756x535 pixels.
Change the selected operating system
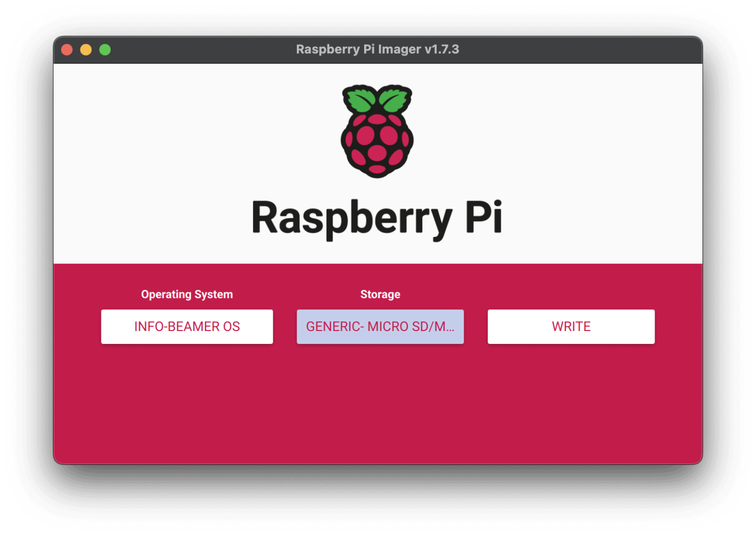tap(187, 326)
